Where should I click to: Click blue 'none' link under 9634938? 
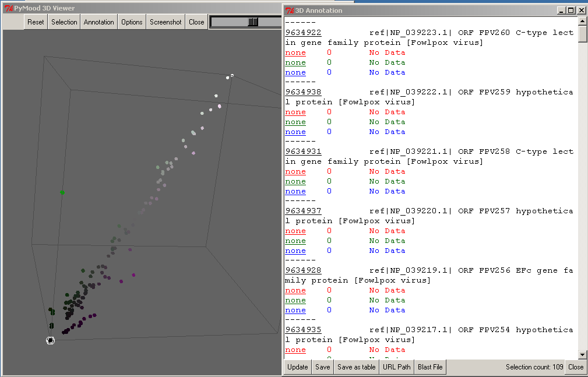[295, 132]
